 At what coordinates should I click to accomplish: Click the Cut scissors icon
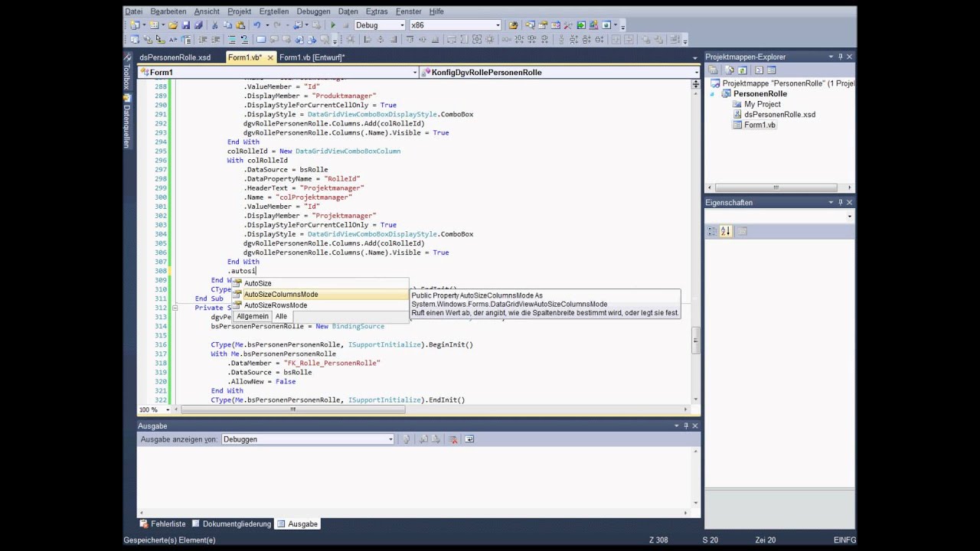(x=214, y=25)
